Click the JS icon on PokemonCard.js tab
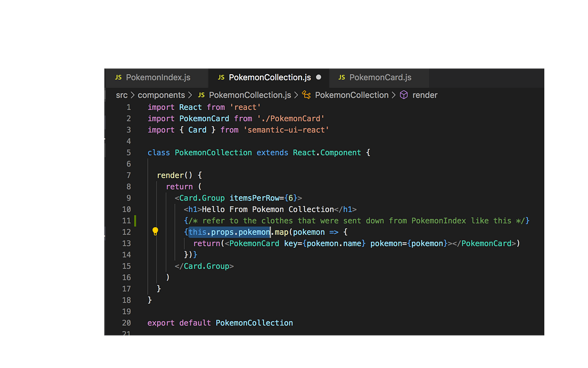 (x=341, y=77)
